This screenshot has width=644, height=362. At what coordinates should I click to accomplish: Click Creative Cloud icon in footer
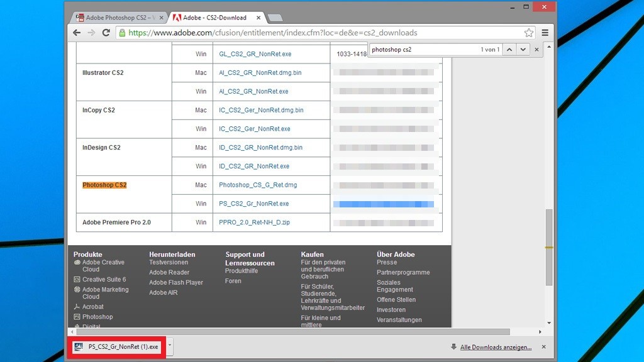tap(77, 262)
